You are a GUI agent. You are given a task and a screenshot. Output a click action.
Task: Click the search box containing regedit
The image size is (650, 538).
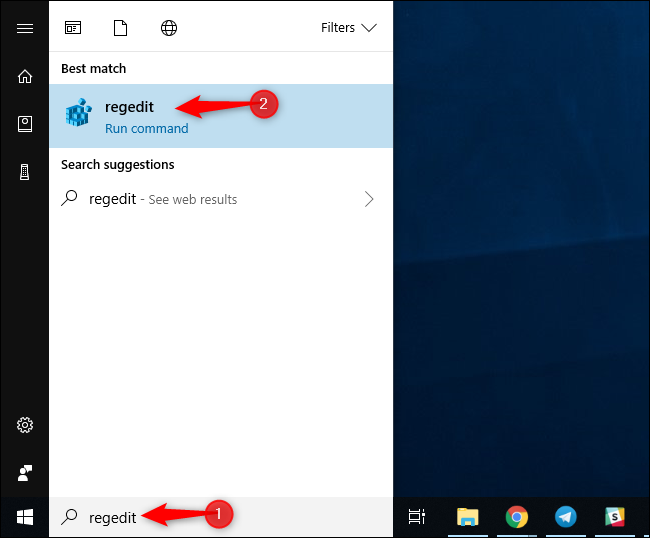point(221,517)
